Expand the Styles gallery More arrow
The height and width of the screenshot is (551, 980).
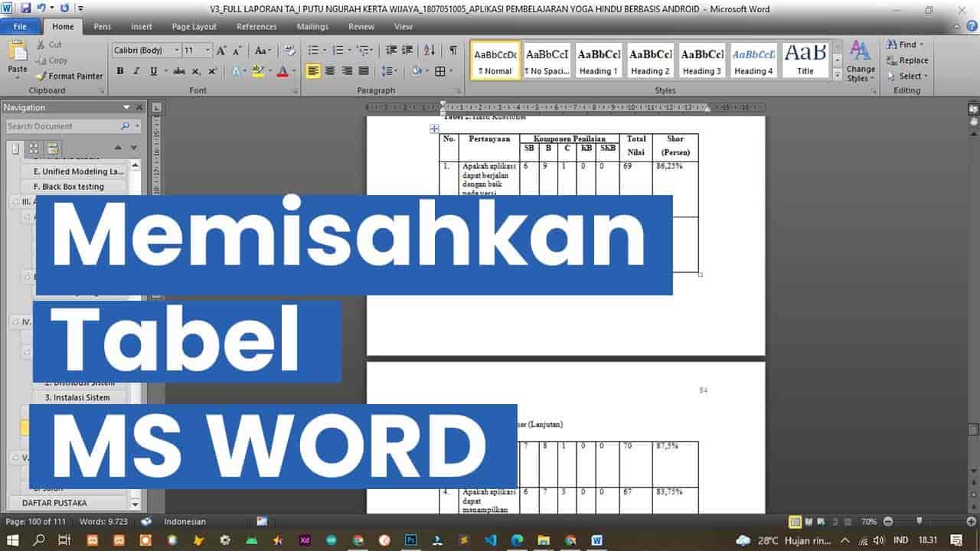click(x=837, y=73)
